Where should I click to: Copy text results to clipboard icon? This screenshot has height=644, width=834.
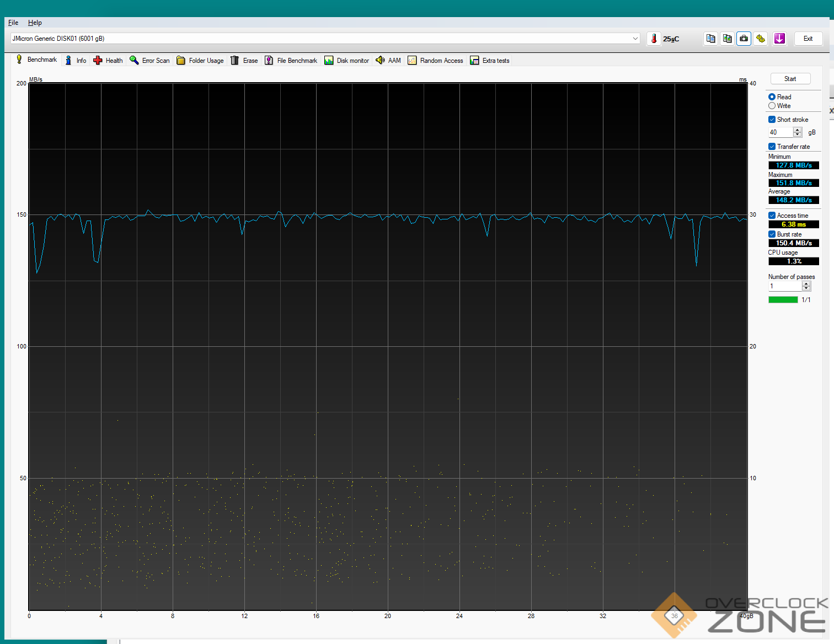(710, 39)
